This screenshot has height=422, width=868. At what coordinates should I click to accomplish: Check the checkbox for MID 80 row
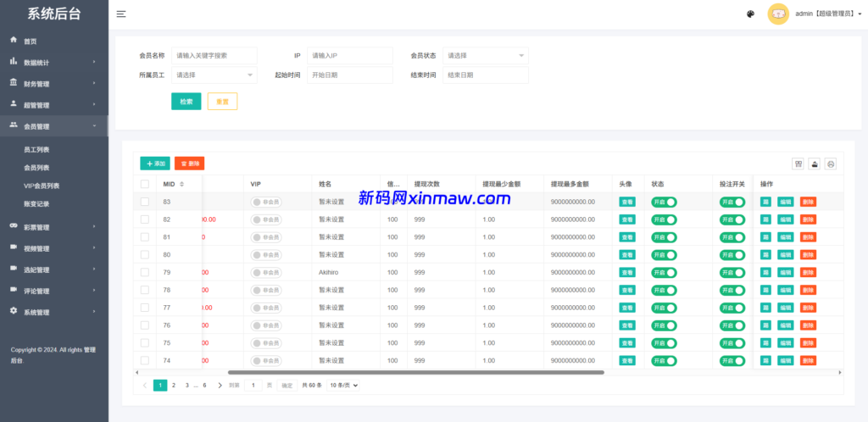(x=144, y=255)
